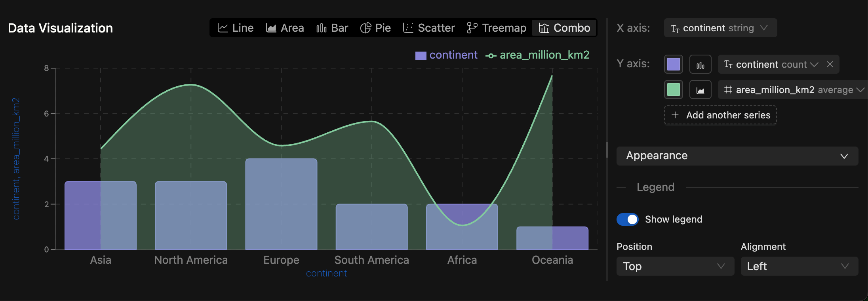This screenshot has width=868, height=301.
Task: Click the 'Legend' section label
Action: (x=655, y=187)
